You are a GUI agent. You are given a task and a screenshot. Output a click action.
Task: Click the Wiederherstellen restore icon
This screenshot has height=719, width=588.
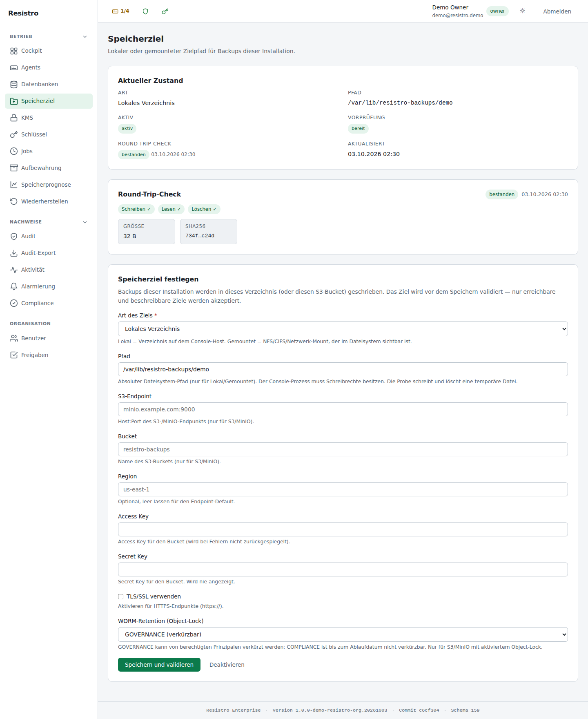coord(14,202)
